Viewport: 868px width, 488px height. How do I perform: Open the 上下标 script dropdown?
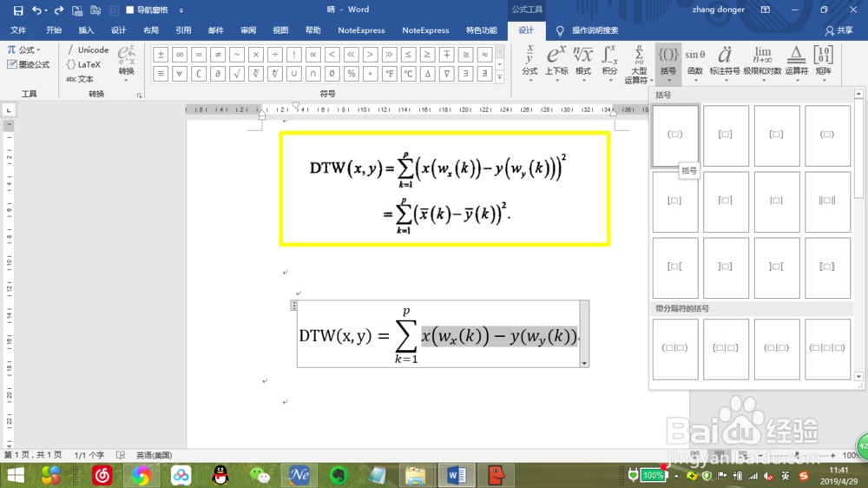coord(556,63)
